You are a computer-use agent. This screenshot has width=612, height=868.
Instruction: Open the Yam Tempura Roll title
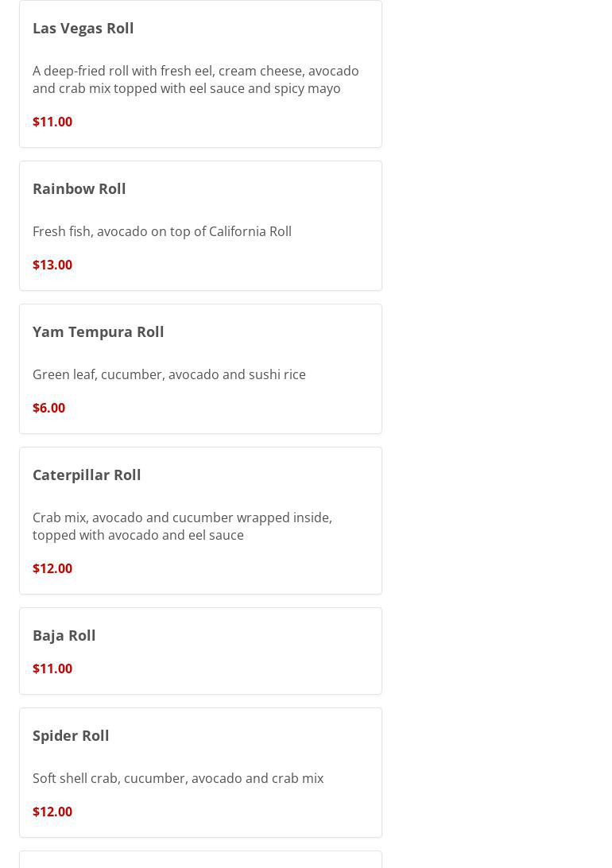[x=99, y=331]
